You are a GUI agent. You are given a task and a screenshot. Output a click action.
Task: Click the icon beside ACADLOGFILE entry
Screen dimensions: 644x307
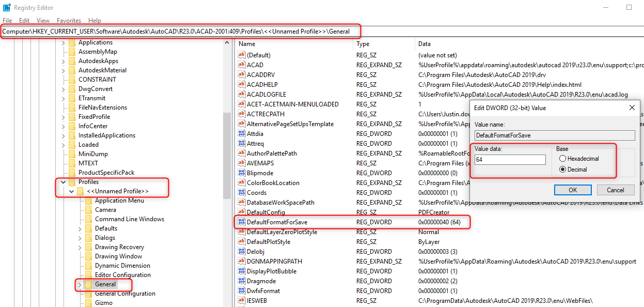click(241, 95)
